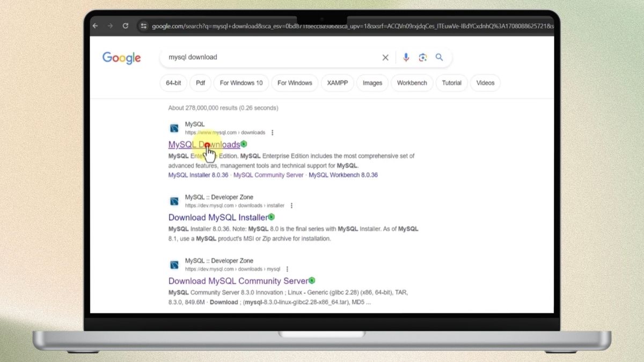This screenshot has width=644, height=362.
Task: Click the 'About 278,000,000 results' text
Action: 223,108
